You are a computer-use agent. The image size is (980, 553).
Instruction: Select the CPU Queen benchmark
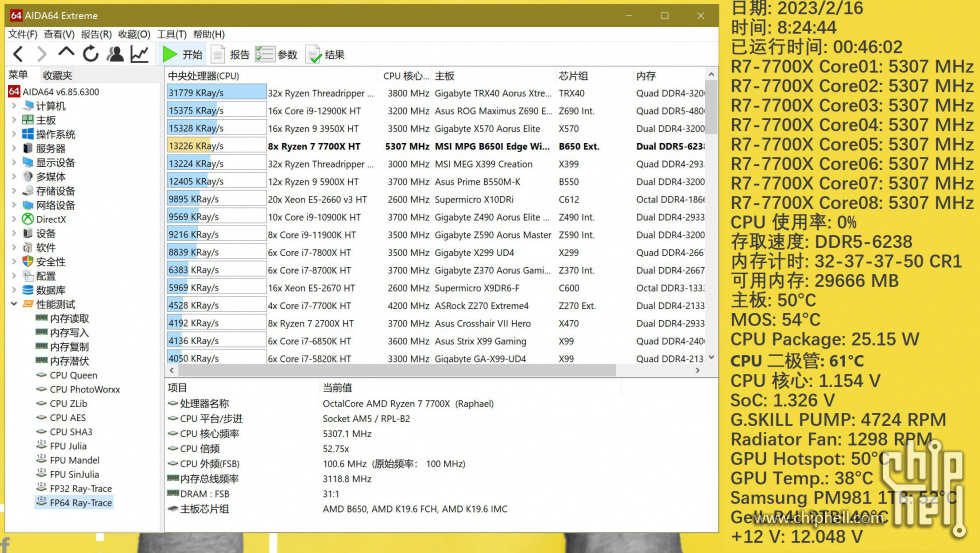pyautogui.click(x=66, y=376)
